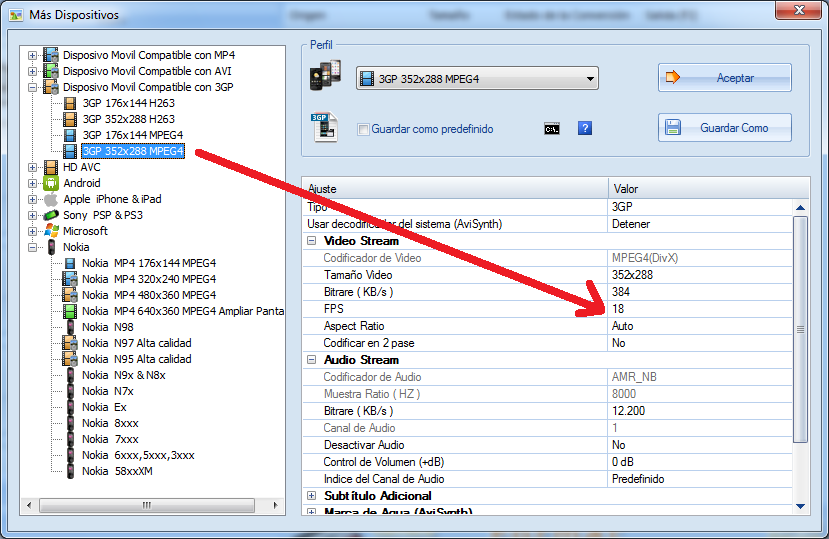Click the Aceptar button
This screenshot has width=829, height=539.
pos(724,78)
